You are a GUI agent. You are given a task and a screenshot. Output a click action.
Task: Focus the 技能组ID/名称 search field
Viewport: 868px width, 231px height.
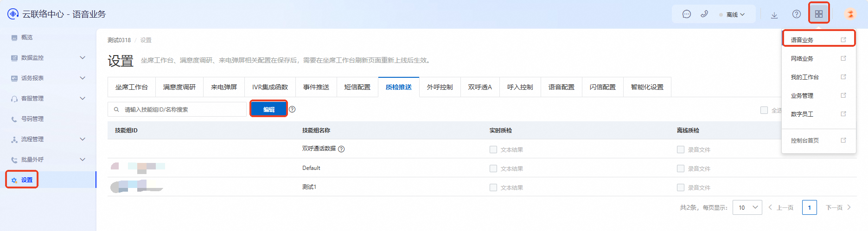tap(177, 110)
